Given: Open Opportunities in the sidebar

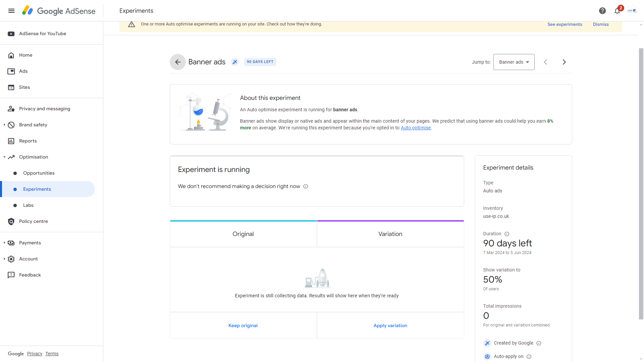Looking at the screenshot, I should point(39,173).
